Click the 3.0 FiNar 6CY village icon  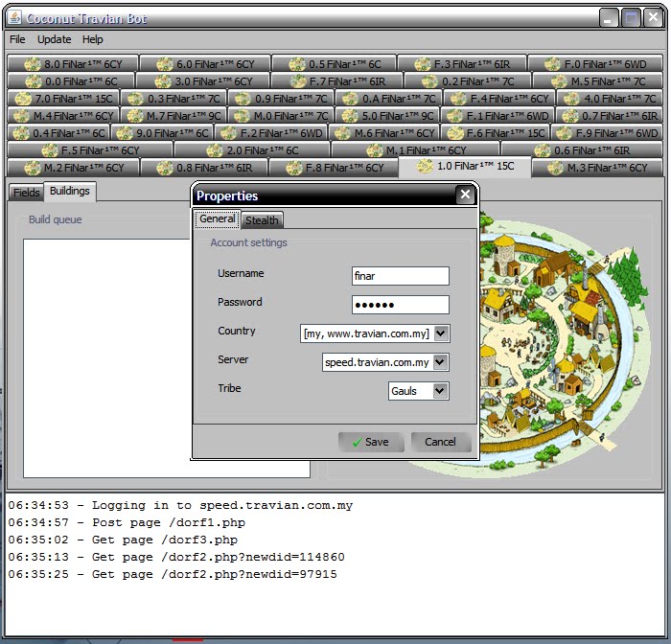[163, 81]
